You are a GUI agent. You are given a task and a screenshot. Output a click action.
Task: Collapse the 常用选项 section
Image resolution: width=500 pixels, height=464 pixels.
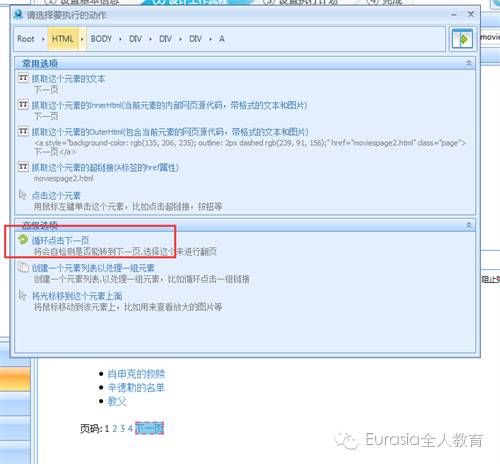pos(468,63)
